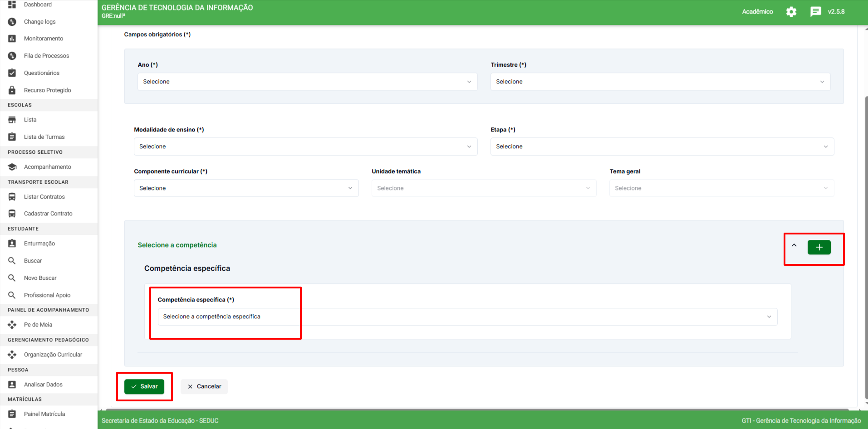Open Organização Curricular in sidebar
868x429 pixels.
coord(53,355)
